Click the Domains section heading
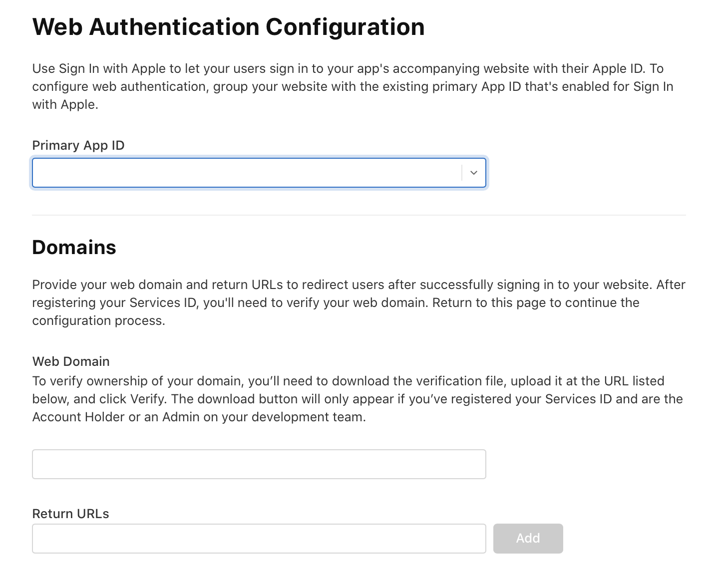 pyautogui.click(x=74, y=248)
